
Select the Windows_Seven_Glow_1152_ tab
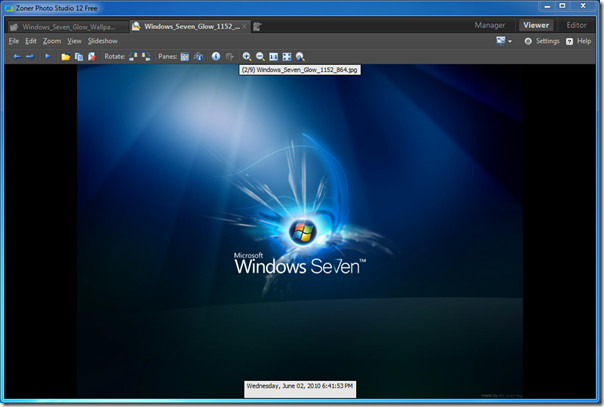[x=188, y=27]
